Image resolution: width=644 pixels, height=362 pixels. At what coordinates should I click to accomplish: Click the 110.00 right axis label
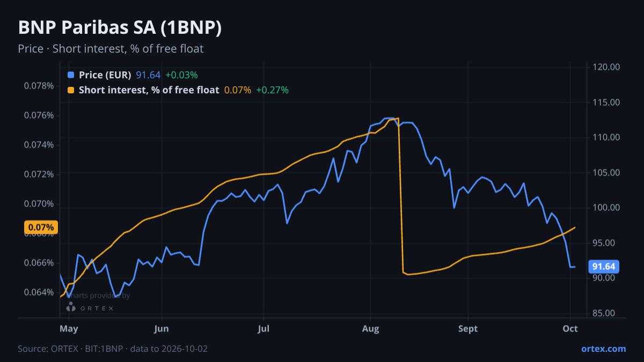[606, 137]
